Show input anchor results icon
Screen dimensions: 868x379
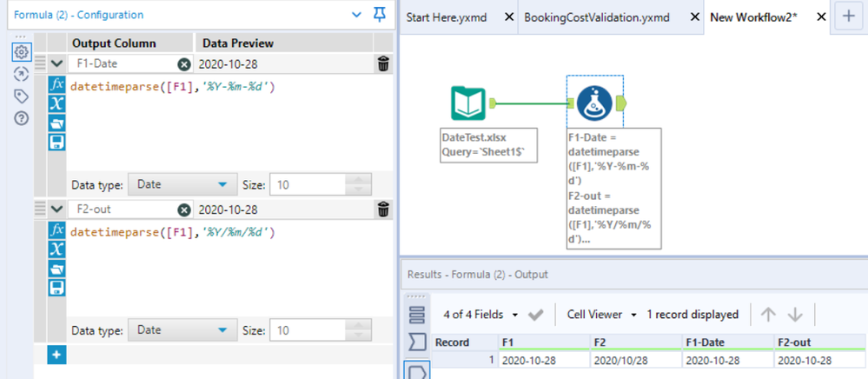pos(415,342)
